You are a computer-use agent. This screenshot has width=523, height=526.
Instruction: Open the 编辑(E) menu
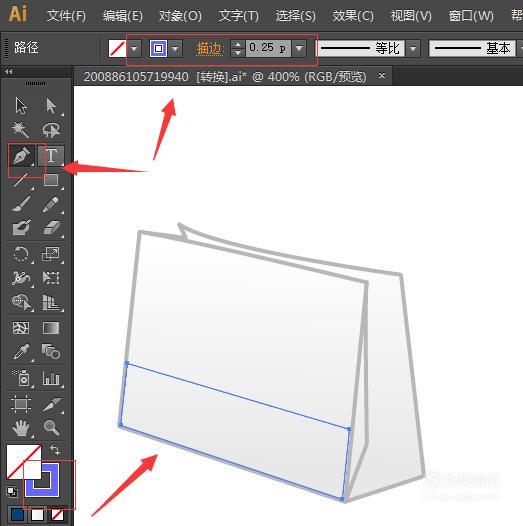click(x=122, y=15)
